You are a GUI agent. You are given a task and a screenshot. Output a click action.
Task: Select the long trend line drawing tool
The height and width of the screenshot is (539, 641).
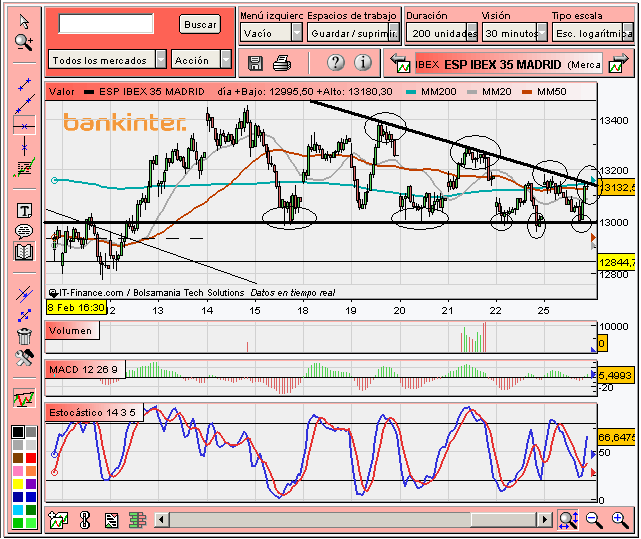[25, 104]
